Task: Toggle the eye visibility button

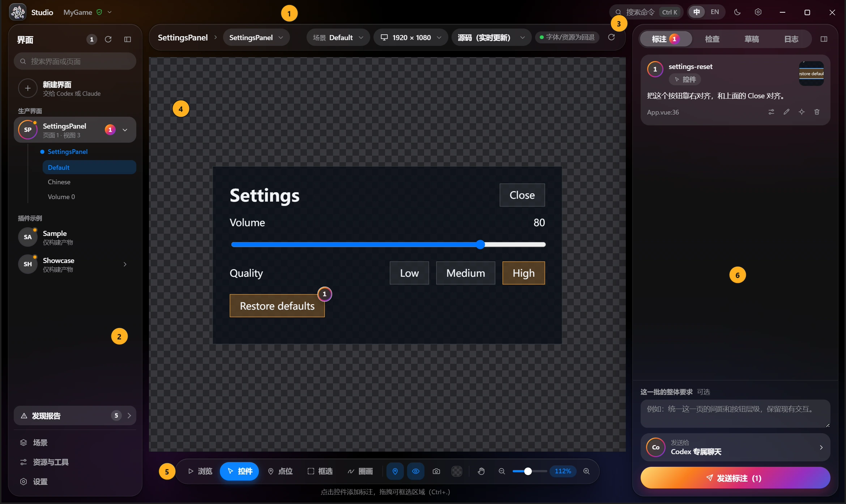Action: 416,471
